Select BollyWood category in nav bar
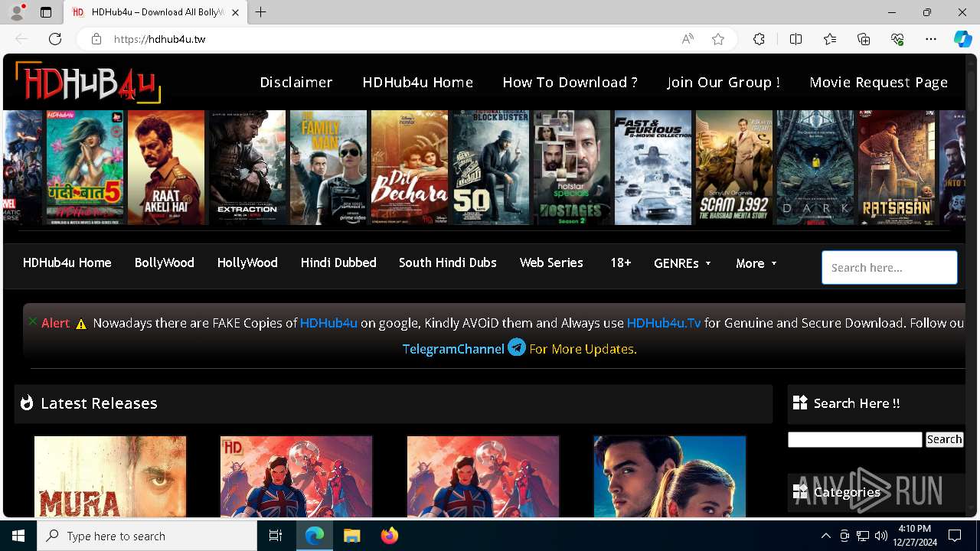Viewport: 980px width, 551px height. tap(165, 262)
